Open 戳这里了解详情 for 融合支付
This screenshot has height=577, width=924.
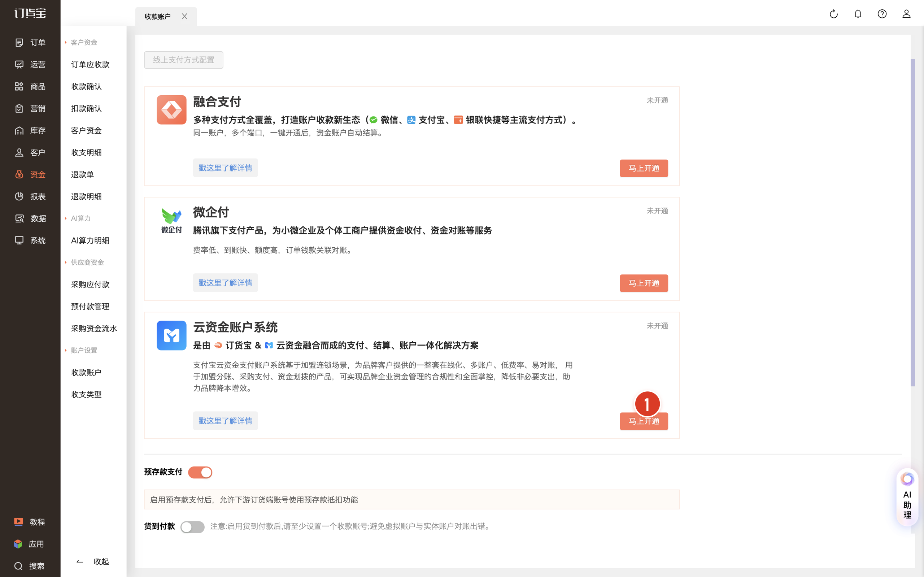(x=225, y=168)
